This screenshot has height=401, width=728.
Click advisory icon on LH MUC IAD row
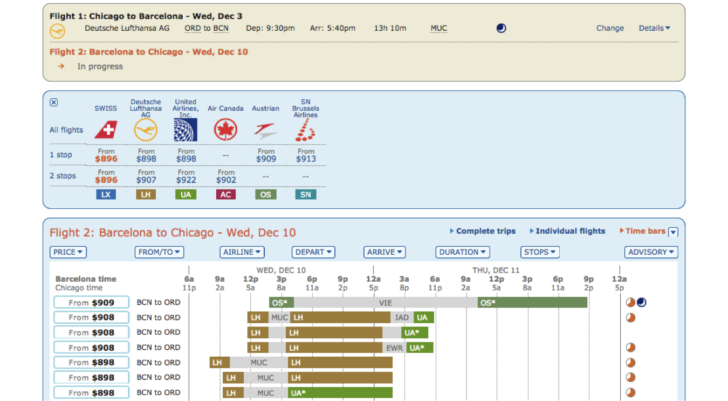pos(630,318)
